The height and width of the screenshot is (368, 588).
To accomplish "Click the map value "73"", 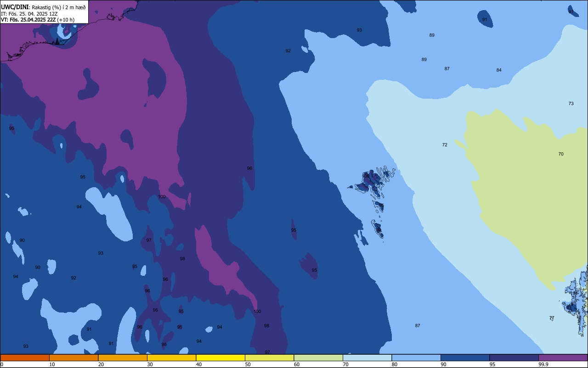I will pyautogui.click(x=571, y=104).
